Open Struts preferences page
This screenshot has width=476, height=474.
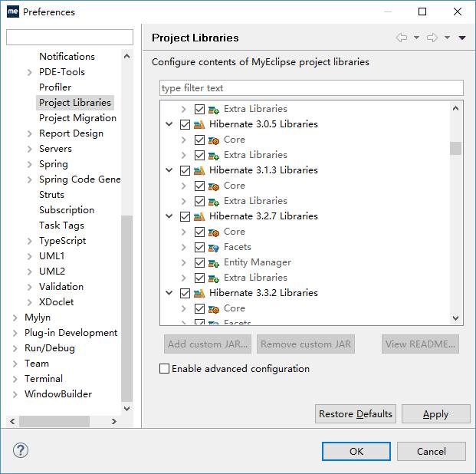[x=51, y=195]
